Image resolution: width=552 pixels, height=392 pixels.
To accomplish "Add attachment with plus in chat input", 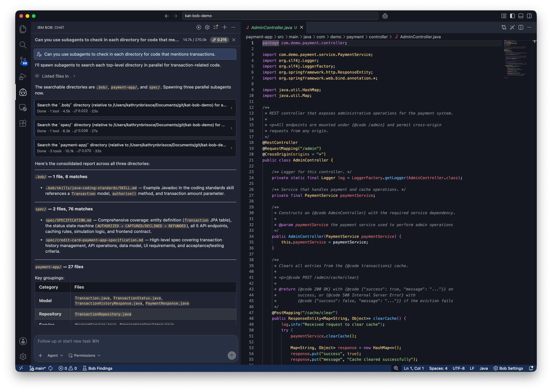I will [x=40, y=356].
